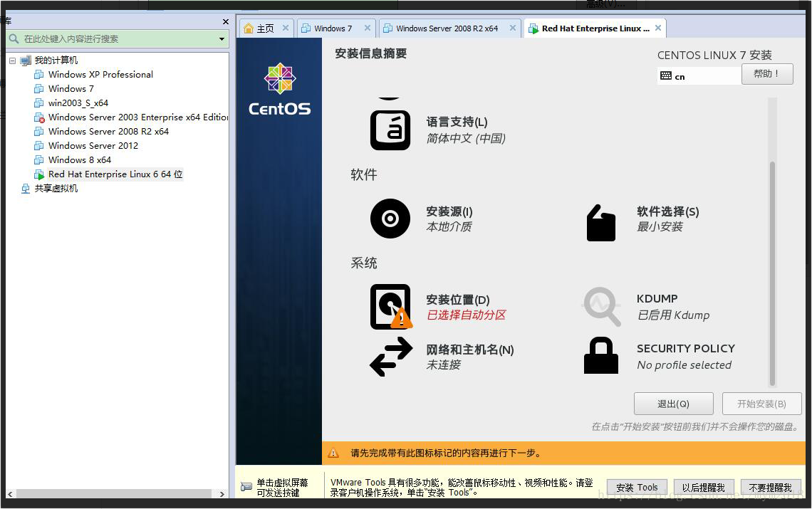Open the software selection package icon

(600, 223)
